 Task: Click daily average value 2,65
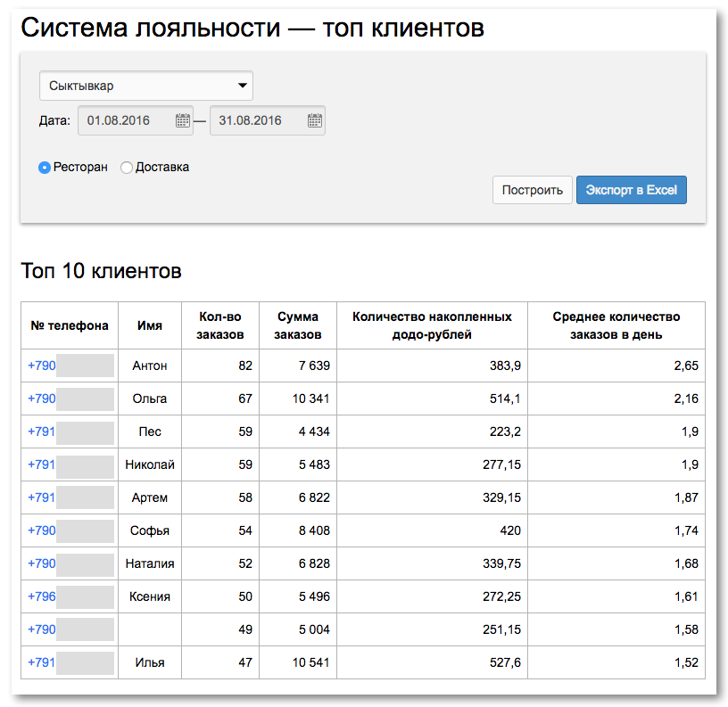coord(686,366)
